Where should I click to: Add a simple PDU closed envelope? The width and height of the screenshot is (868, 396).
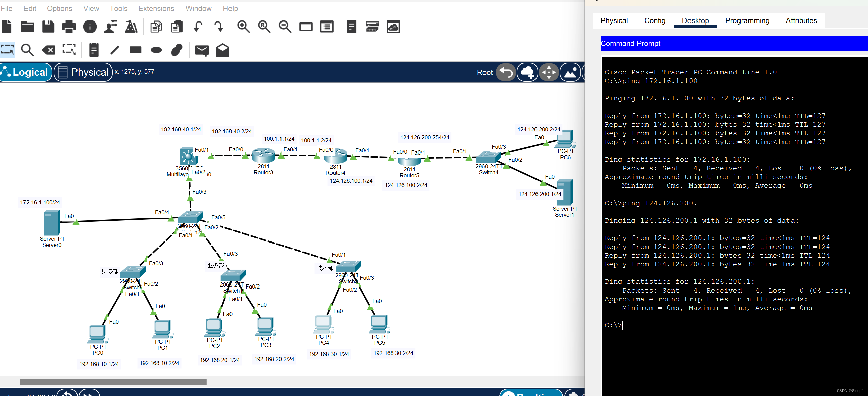coord(202,50)
